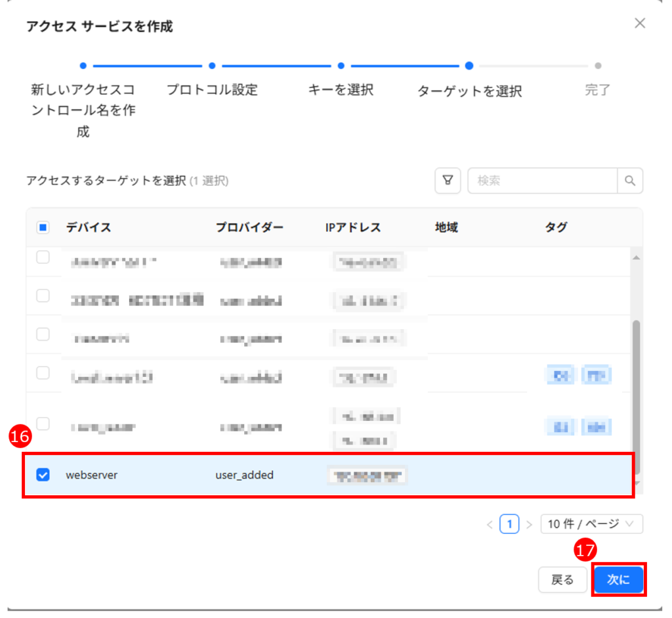
Task: Check the first device row checkbox
Action: point(43,257)
